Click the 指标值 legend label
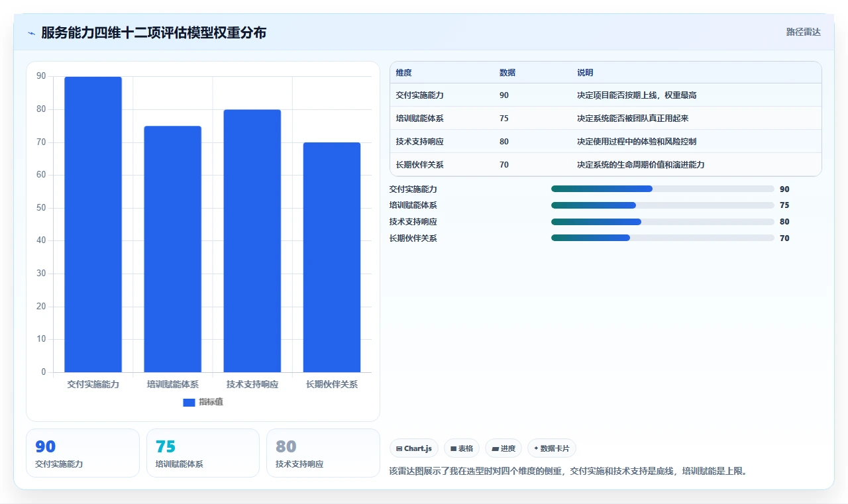Viewport: 848px width, 504px height. click(x=211, y=402)
